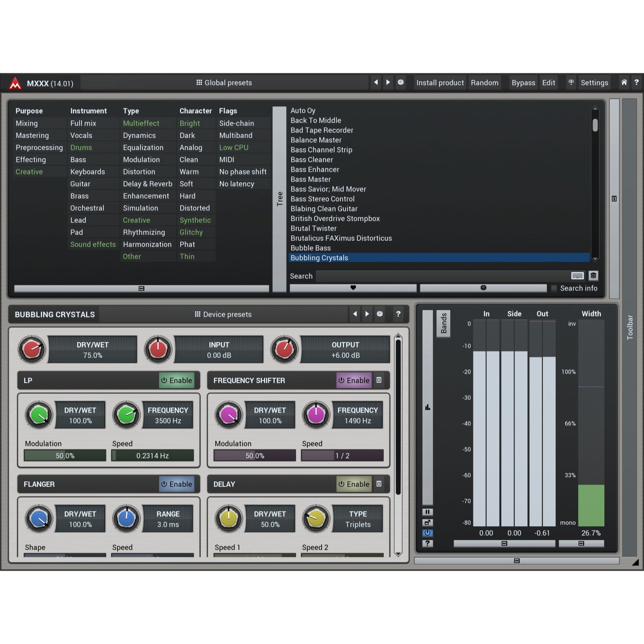The image size is (644, 644).
Task: Select the Bands vertical tab
Action: [443, 323]
